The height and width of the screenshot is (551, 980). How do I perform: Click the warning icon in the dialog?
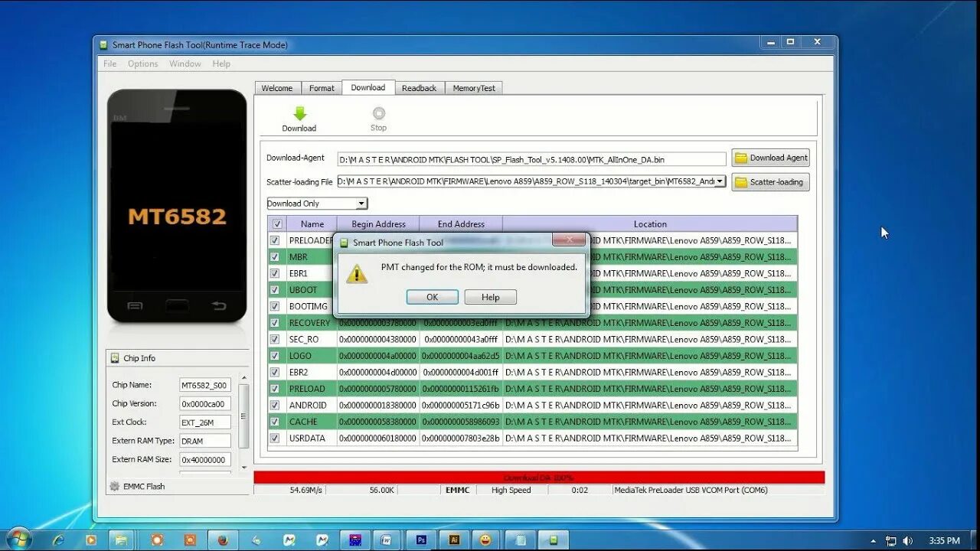pos(357,273)
